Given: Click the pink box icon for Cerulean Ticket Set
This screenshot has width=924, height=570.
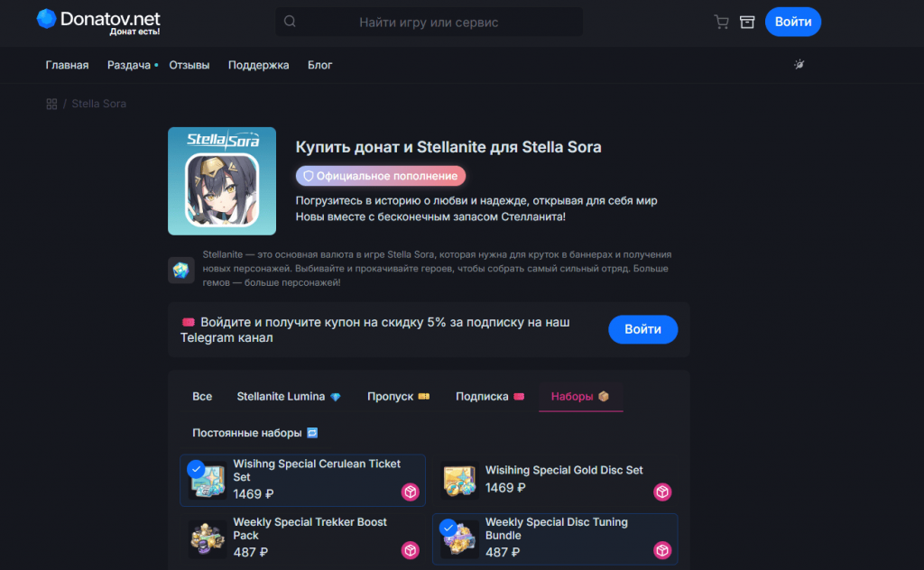Looking at the screenshot, I should (x=411, y=492).
